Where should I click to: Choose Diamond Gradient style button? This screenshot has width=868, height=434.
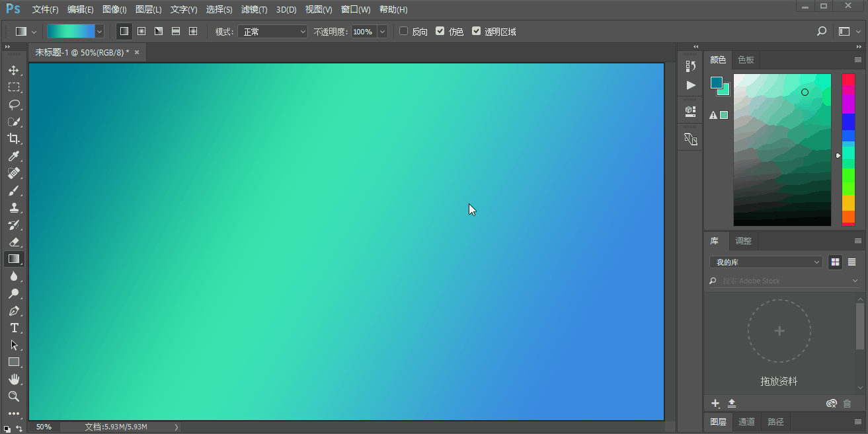(x=193, y=31)
